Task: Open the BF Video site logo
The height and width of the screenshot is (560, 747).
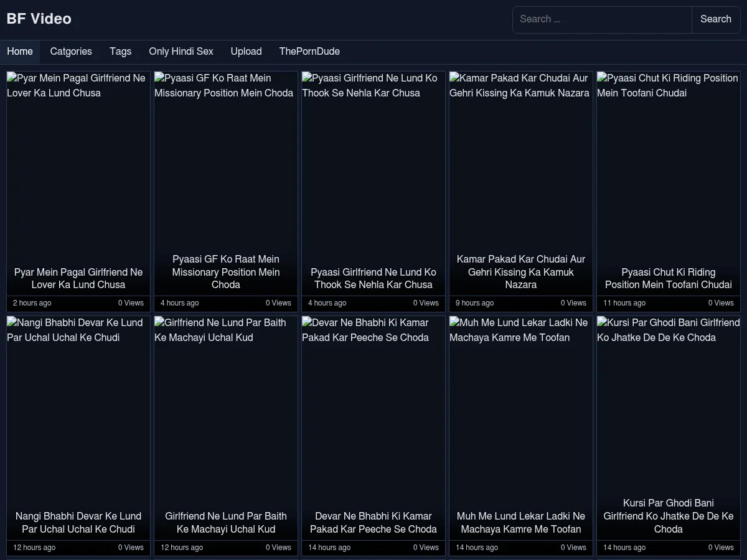Action: (39, 19)
